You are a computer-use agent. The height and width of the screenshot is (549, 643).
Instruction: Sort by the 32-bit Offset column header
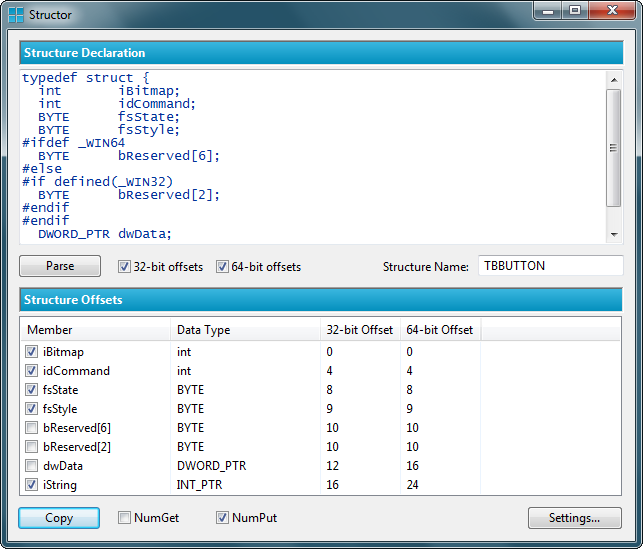pyautogui.click(x=360, y=330)
